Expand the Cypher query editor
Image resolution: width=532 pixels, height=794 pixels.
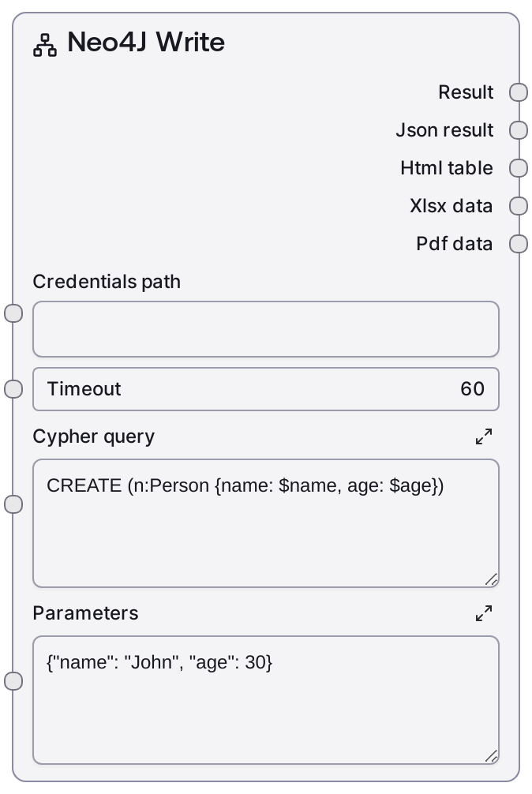coord(484,436)
